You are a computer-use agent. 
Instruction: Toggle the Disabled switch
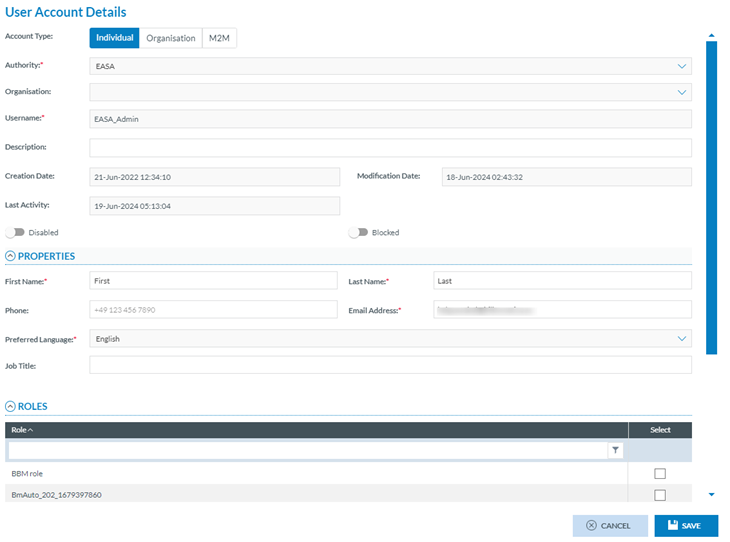(x=15, y=232)
